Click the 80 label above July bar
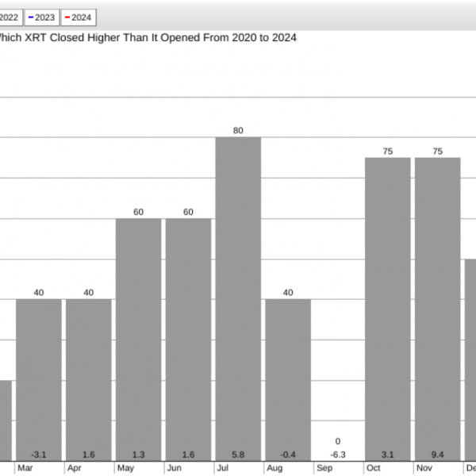 pyautogui.click(x=238, y=131)
